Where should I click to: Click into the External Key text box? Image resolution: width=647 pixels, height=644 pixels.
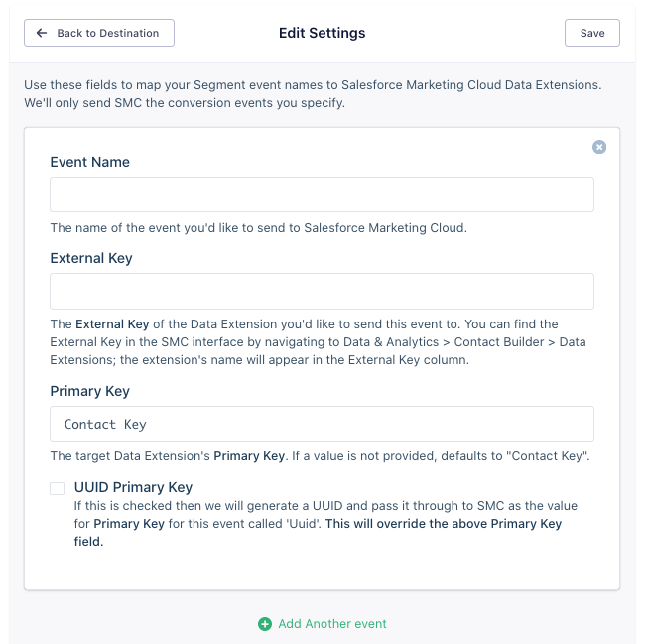[x=322, y=292]
